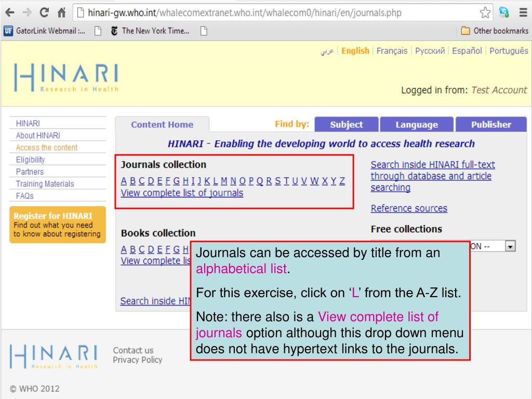Viewport: 532px width, 399px height.
Task: Find by Language tab
Action: (x=417, y=125)
